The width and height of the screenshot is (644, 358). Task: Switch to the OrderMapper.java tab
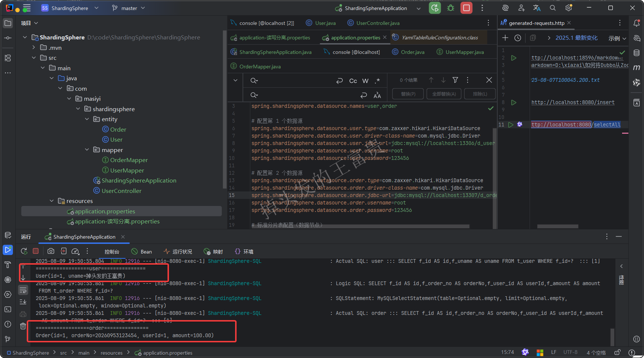[256, 67]
